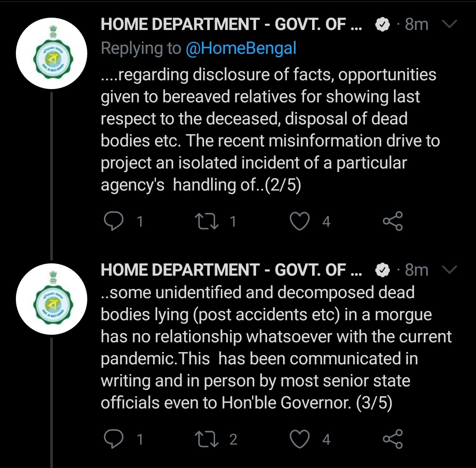The width and height of the screenshot is (476, 468).
Task: Open the tweet about bereaved relatives
Action: (269, 130)
